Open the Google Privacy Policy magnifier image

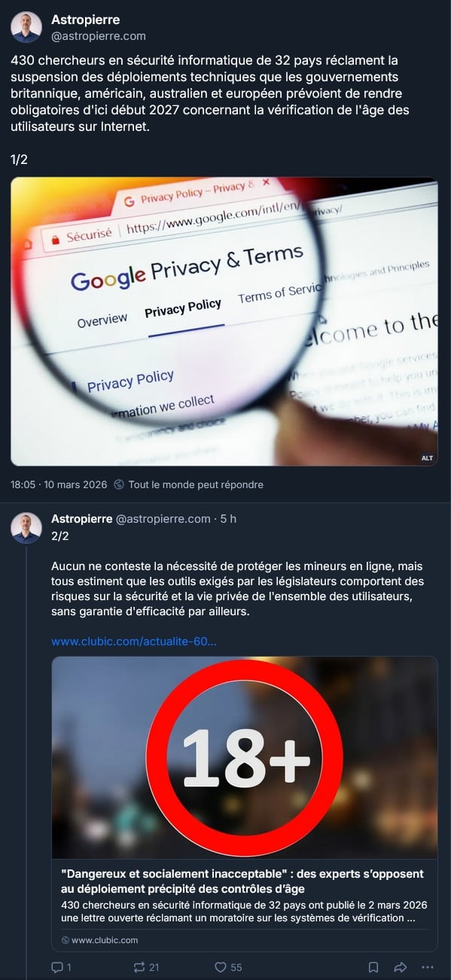224,322
